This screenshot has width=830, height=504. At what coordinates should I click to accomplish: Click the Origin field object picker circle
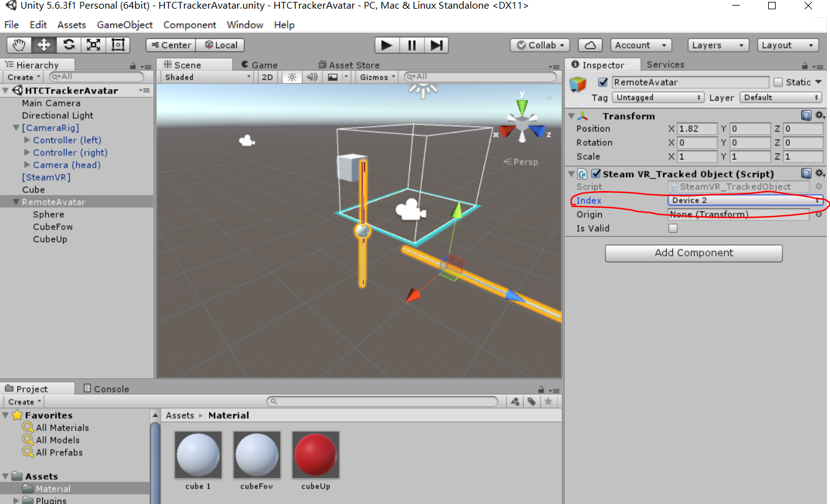coord(819,215)
